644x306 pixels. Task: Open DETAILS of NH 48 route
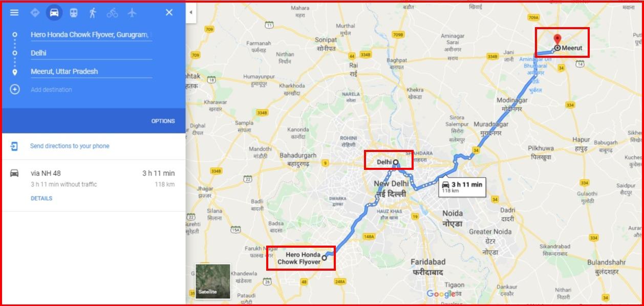click(x=41, y=199)
